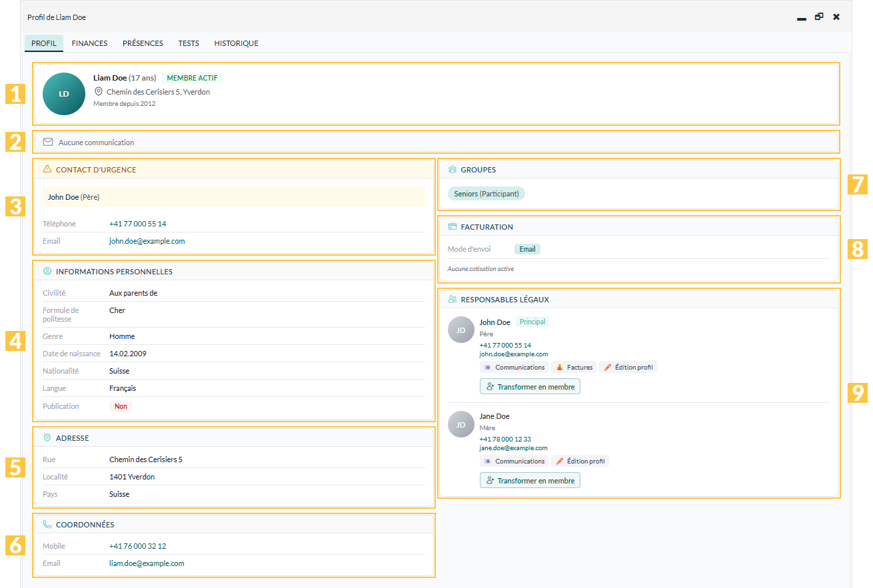
Task: Click the Groupes section people icon
Action: 452,170
